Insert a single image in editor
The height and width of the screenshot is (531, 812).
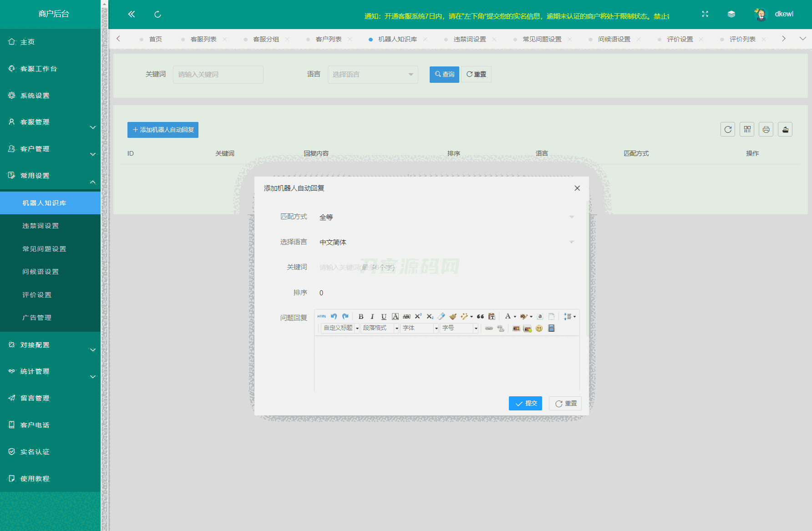coord(516,328)
